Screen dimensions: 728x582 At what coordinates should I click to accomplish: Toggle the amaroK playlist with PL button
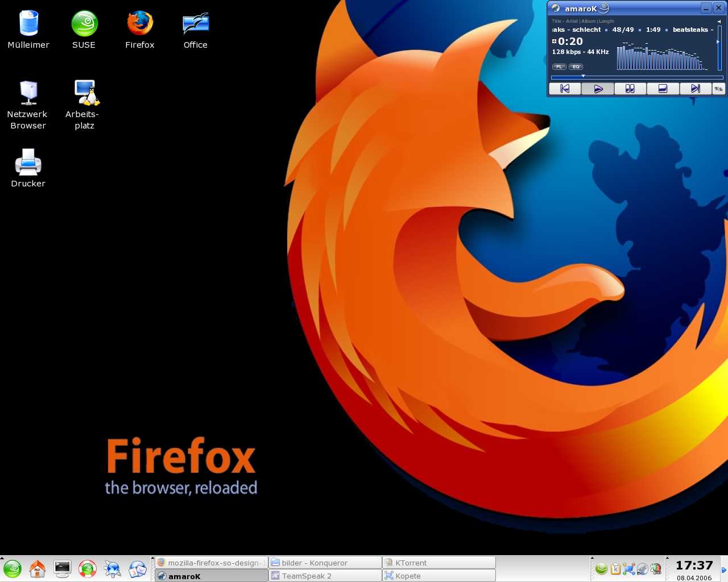[559, 66]
